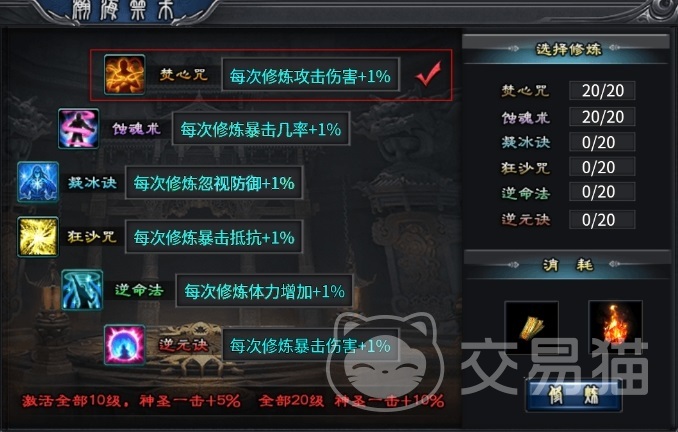This screenshot has width=678, height=432.
Task: Click the golden talisman consumption item
Action: [531, 327]
